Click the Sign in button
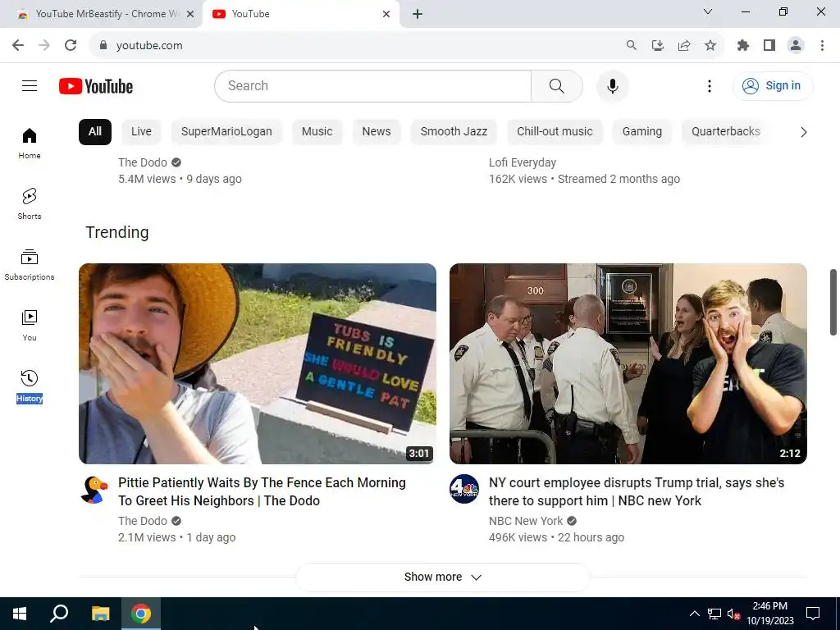The height and width of the screenshot is (630, 840). [x=773, y=85]
